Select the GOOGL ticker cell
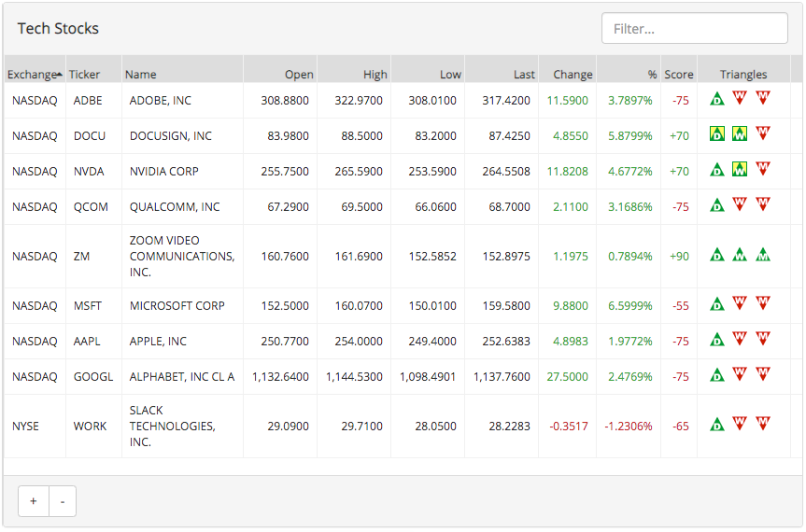The image size is (806, 532). 93,377
